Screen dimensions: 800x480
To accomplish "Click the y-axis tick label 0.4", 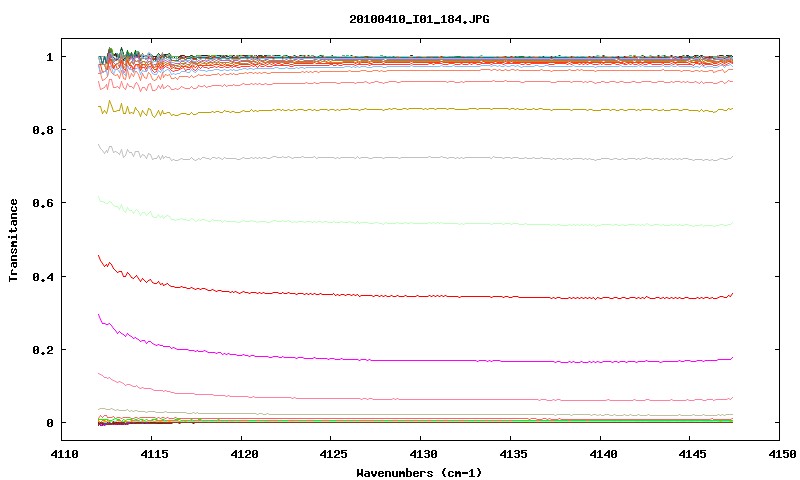I will (43, 276).
